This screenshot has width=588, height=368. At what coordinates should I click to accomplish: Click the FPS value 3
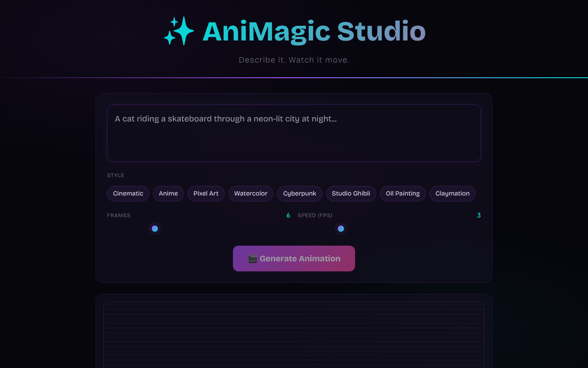tap(479, 215)
